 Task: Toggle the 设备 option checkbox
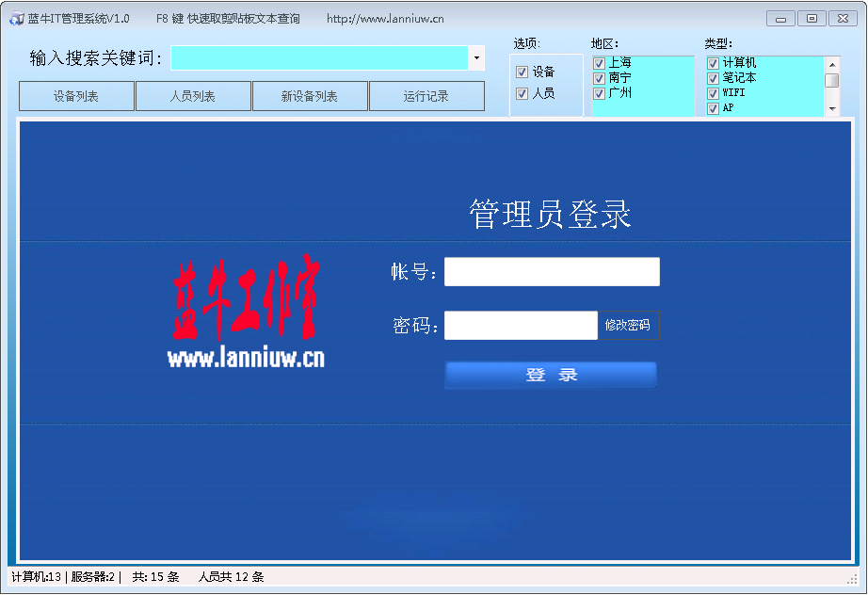(x=522, y=72)
